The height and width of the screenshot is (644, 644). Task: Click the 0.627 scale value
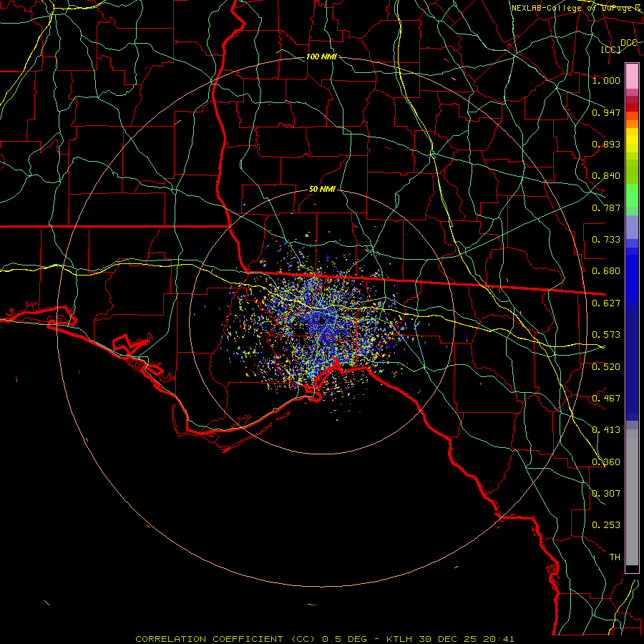[x=606, y=303]
